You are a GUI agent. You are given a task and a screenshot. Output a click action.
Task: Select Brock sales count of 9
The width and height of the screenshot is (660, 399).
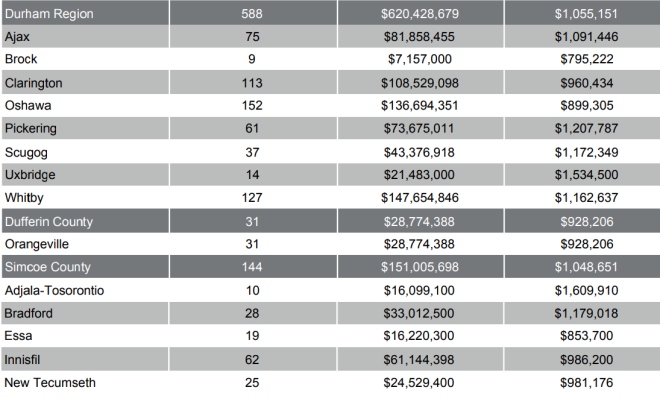(252, 59)
